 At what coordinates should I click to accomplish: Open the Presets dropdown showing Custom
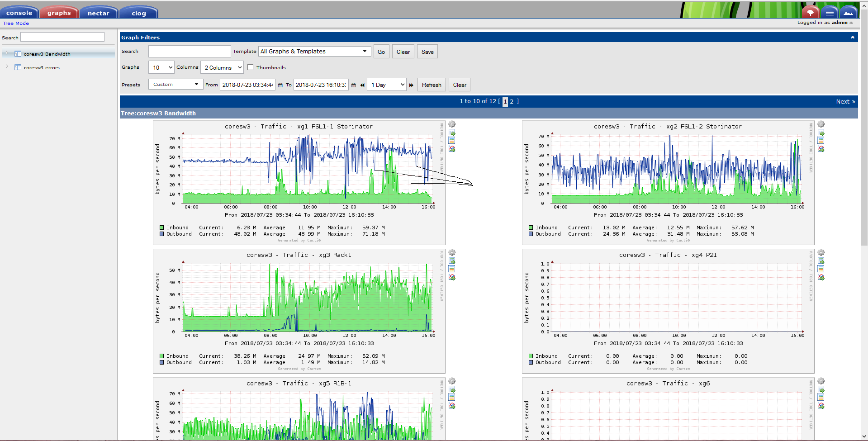175,84
